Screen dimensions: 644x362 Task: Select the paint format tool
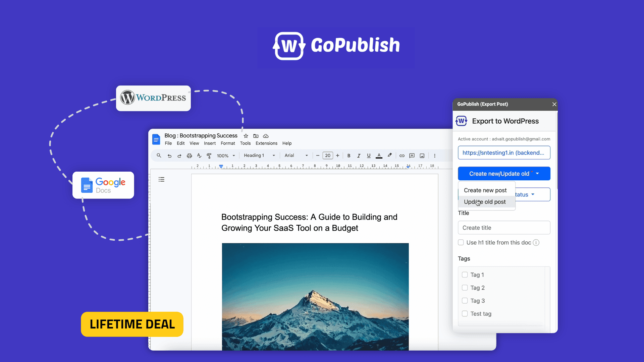click(209, 156)
